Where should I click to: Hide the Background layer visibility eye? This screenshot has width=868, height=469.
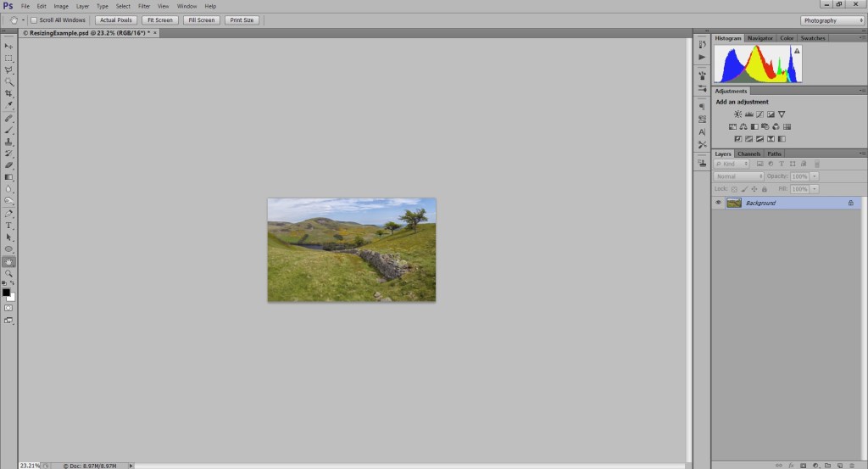(x=718, y=203)
